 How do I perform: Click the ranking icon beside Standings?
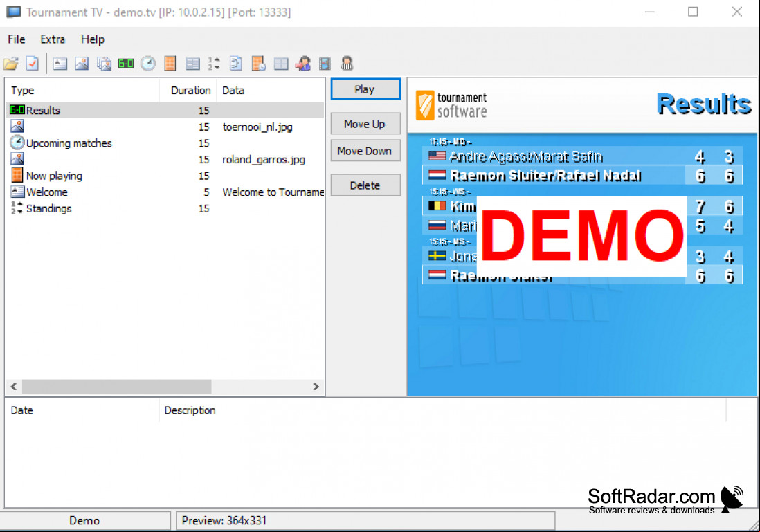point(17,208)
